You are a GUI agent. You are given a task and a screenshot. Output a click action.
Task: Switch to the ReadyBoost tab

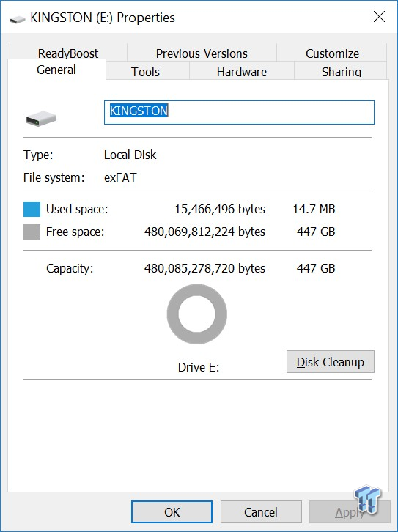(x=68, y=53)
